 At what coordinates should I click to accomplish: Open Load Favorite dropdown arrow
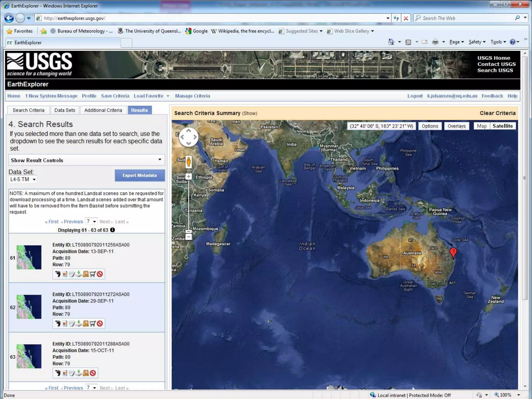pyautogui.click(x=168, y=96)
